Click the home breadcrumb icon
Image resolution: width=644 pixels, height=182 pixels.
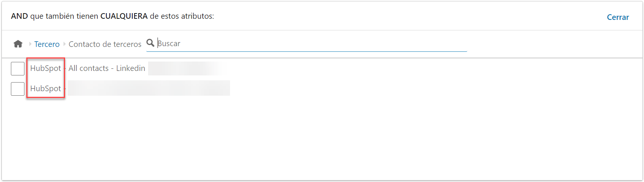pos(18,44)
